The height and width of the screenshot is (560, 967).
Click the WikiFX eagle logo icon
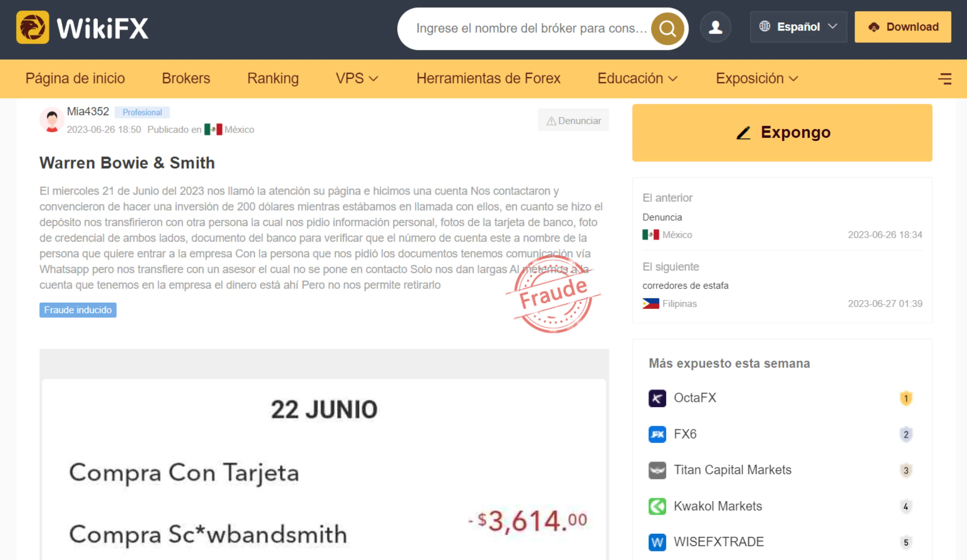(33, 27)
